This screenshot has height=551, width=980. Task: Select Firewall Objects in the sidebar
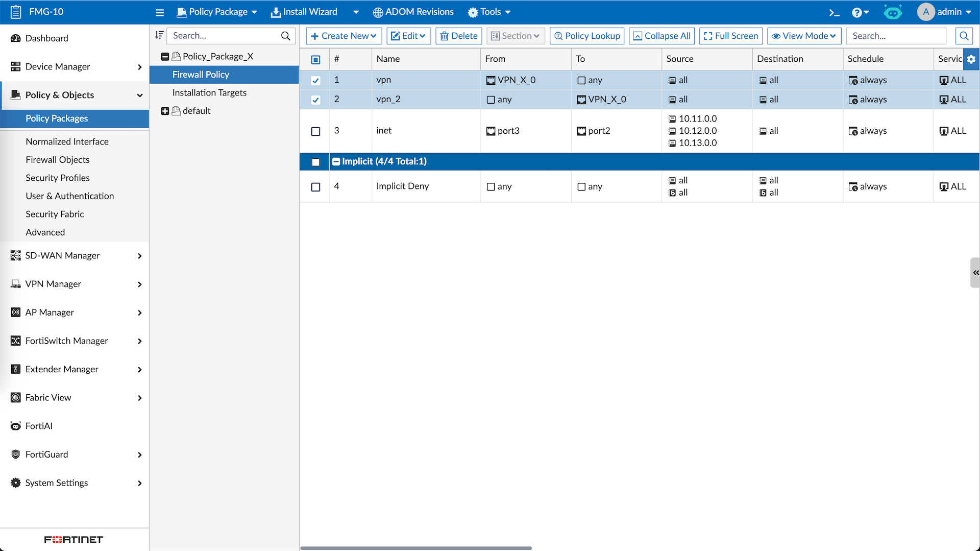pos(58,160)
